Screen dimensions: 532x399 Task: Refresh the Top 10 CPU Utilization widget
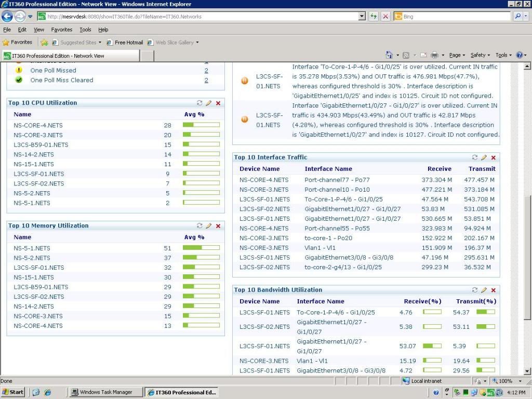199,103
